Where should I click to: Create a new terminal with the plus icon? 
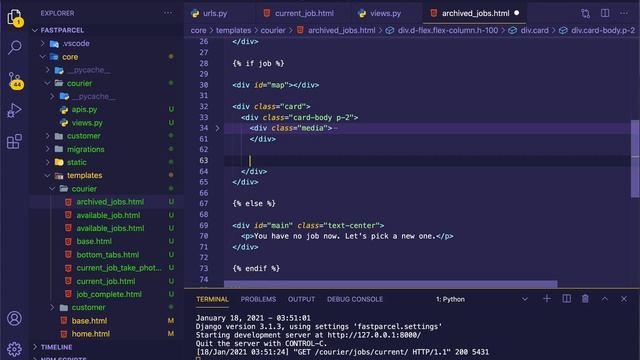click(x=547, y=299)
